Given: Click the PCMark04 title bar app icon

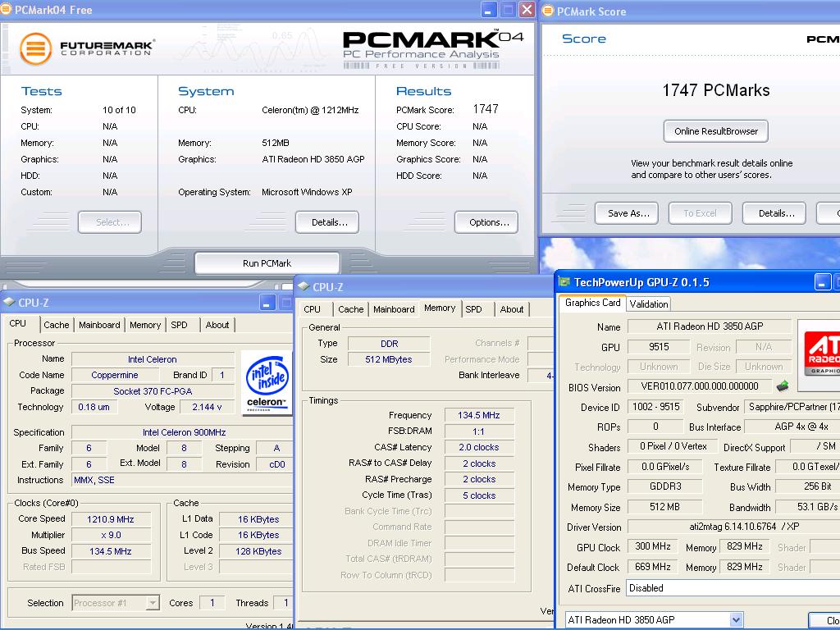Looking at the screenshot, I should [6, 9].
